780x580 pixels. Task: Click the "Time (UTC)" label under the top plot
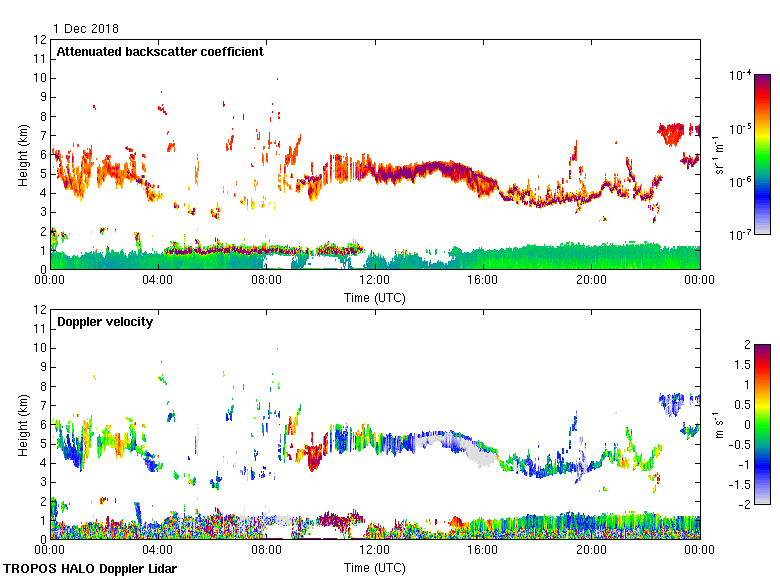tap(375, 297)
